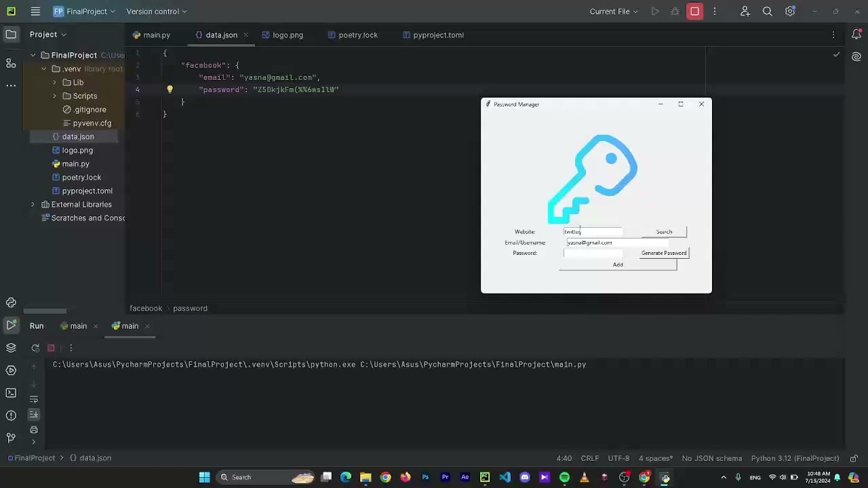Open Code With Me add-user icon
This screenshot has width=868, height=488.
tap(745, 12)
